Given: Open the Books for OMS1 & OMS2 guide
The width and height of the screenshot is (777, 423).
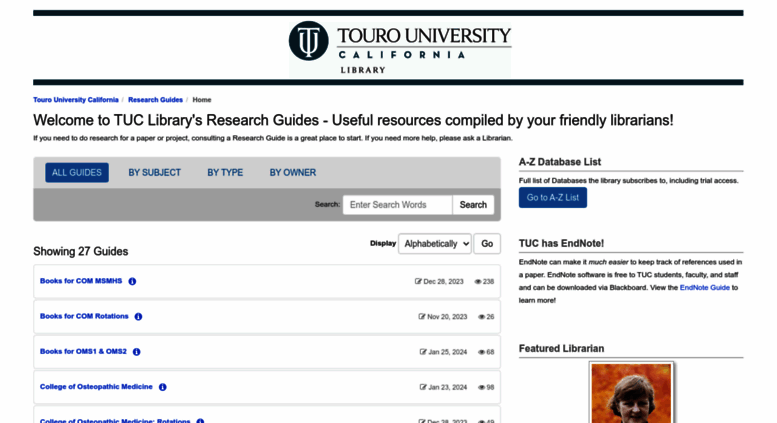Looking at the screenshot, I should [x=83, y=351].
